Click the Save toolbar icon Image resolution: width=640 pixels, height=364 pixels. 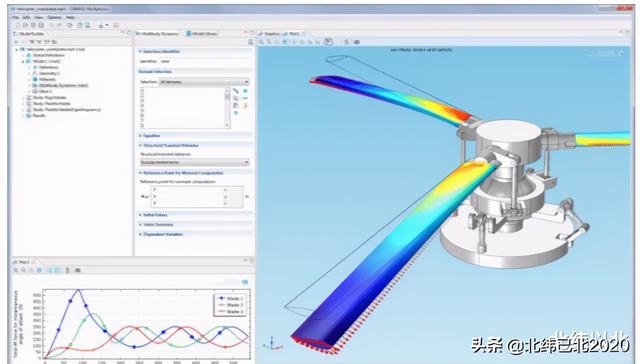pos(33,25)
